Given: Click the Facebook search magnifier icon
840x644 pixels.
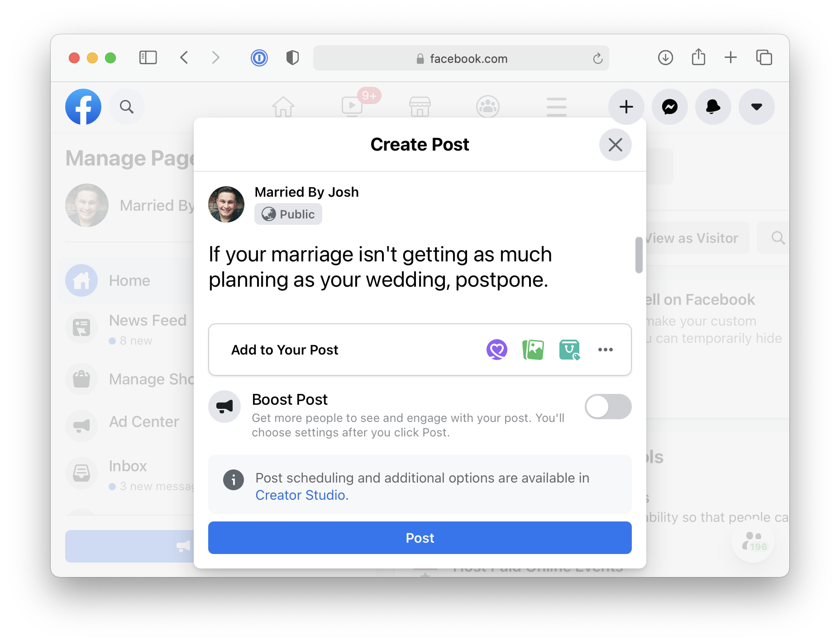Looking at the screenshot, I should tap(127, 107).
